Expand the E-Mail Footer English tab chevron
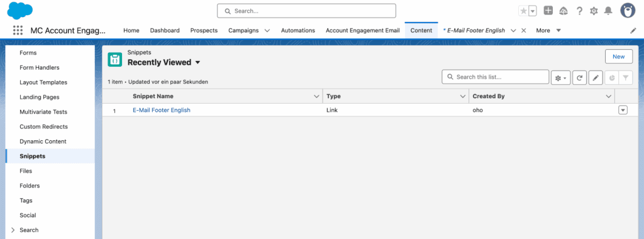This screenshot has width=644, height=239. tap(513, 30)
